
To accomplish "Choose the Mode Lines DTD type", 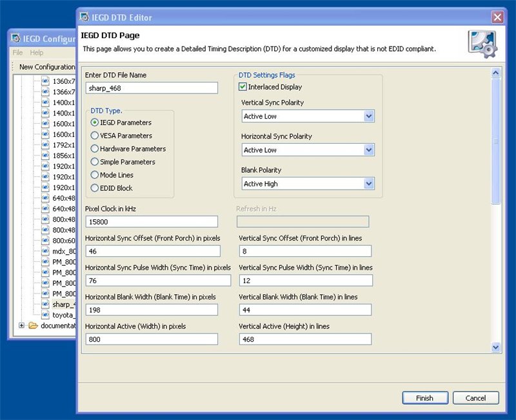I will 95,175.
